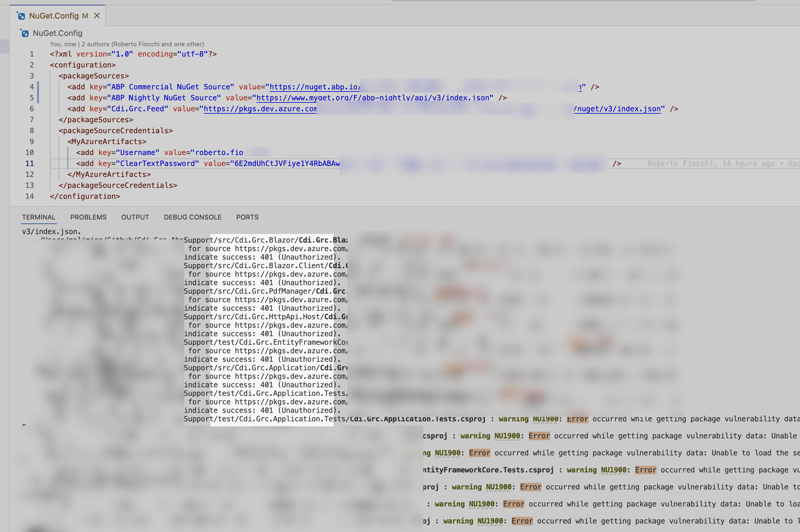
Task: Click the modified-lines gutter marker beside line 4
Action: 38,87
